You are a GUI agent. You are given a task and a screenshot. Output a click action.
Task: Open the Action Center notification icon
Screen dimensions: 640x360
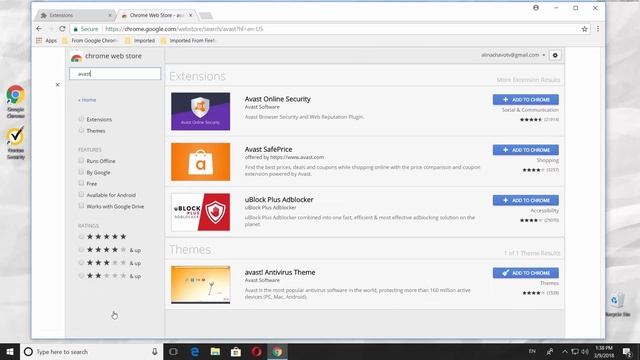click(627, 351)
